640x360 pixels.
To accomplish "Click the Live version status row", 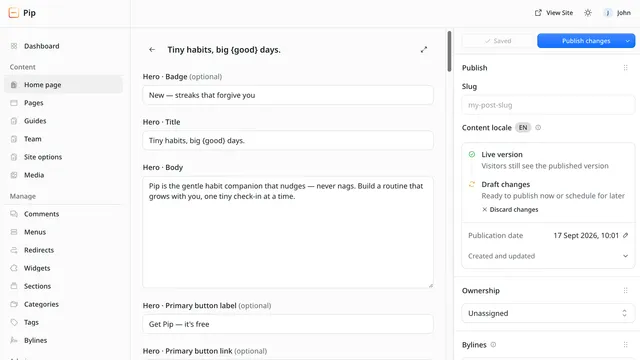I will (548, 160).
